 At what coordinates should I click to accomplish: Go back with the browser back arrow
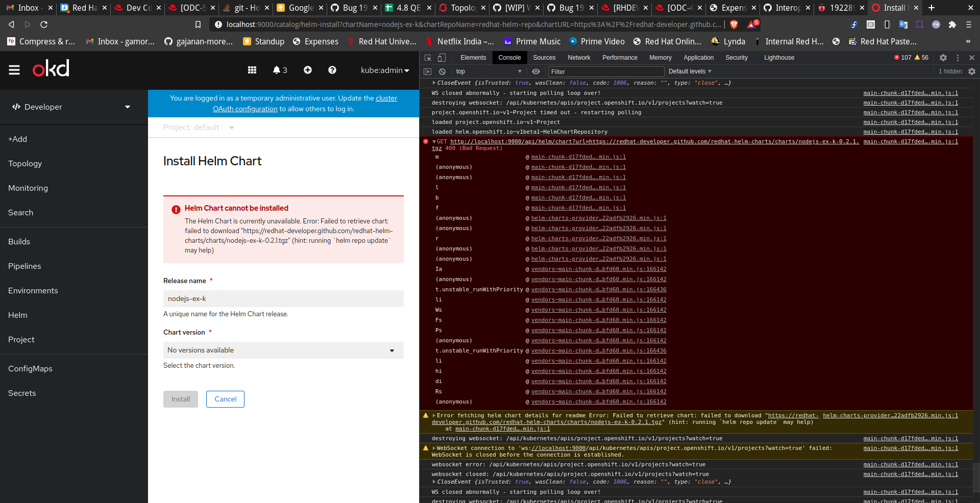(11, 24)
